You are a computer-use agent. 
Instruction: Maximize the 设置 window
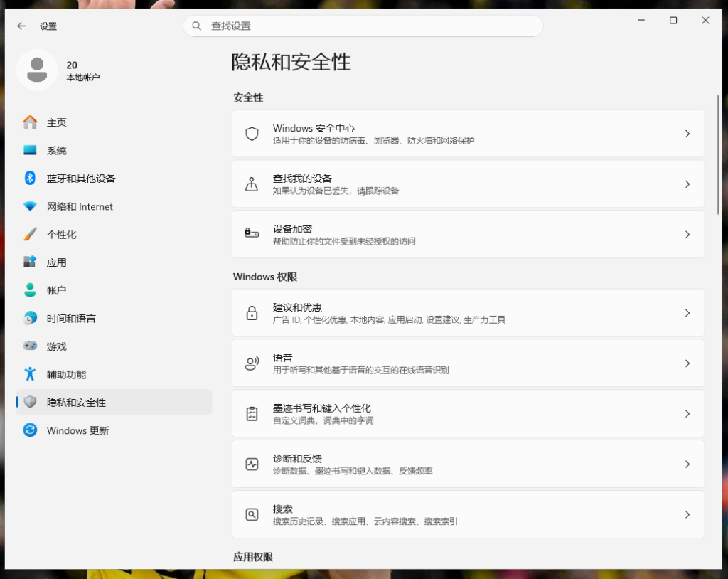[x=673, y=21]
